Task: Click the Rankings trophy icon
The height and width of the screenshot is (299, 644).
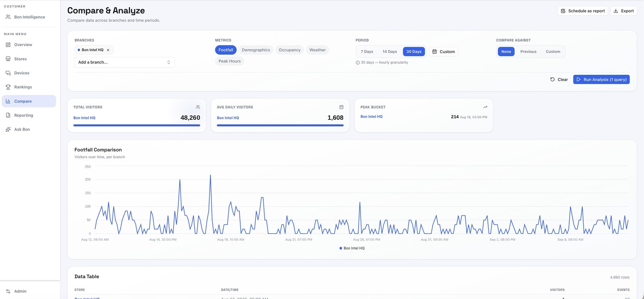Action: click(8, 87)
